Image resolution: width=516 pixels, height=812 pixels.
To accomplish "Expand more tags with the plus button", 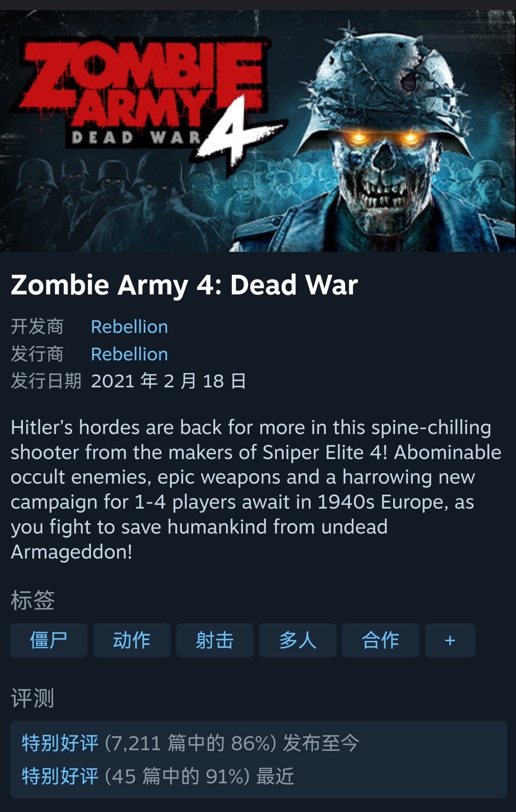I will pyautogui.click(x=450, y=640).
